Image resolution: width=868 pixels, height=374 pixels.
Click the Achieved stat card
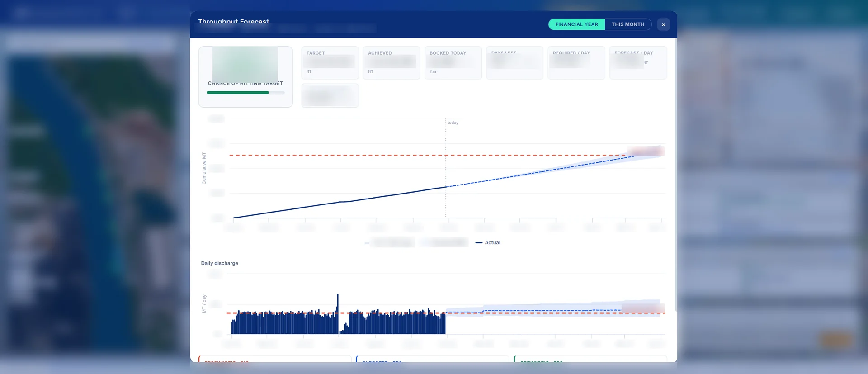392,63
